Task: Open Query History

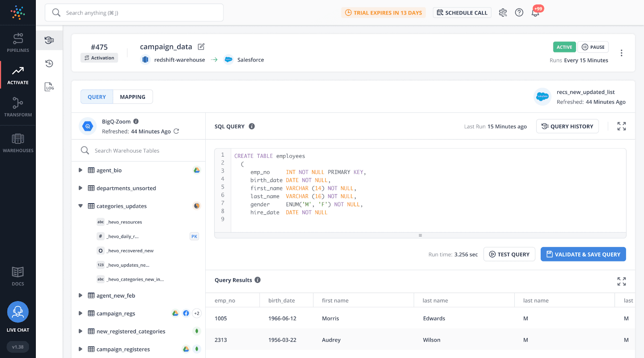Action: click(567, 126)
